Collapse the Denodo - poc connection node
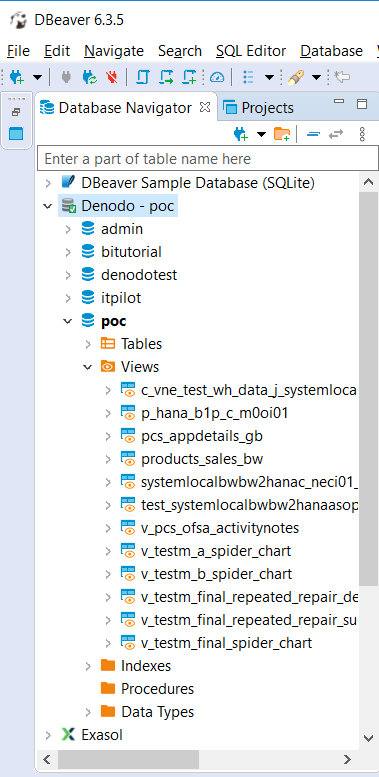 coord(48,206)
